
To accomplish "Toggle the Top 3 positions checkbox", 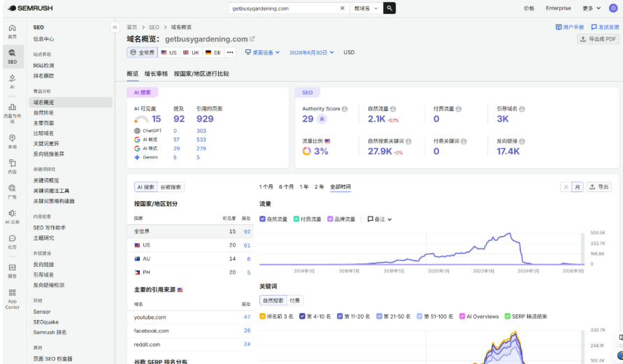I will (x=262, y=316).
